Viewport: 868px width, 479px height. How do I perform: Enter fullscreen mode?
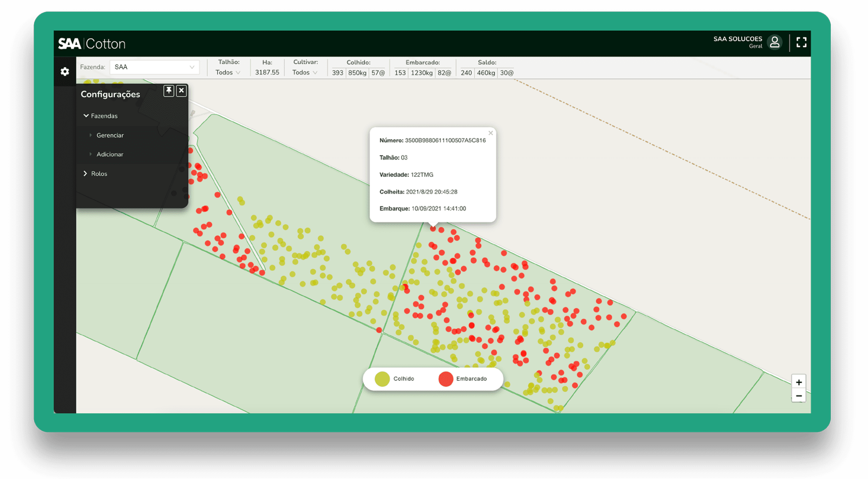801,42
